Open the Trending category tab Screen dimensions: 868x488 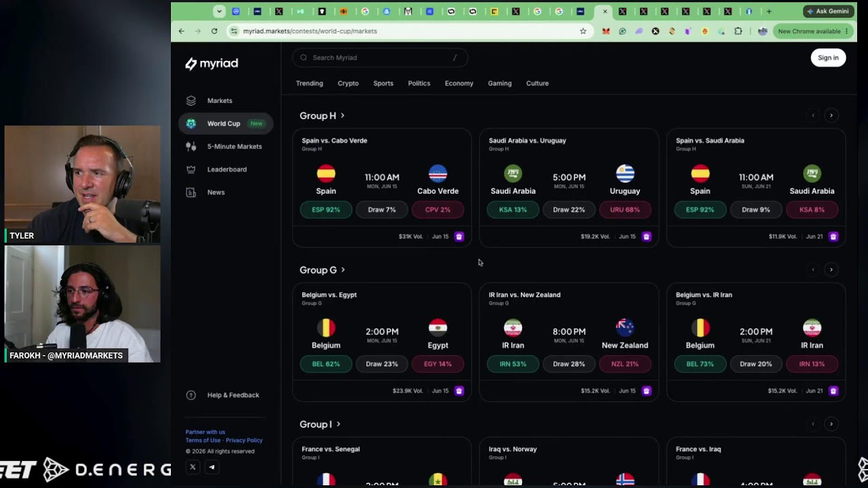tap(309, 83)
